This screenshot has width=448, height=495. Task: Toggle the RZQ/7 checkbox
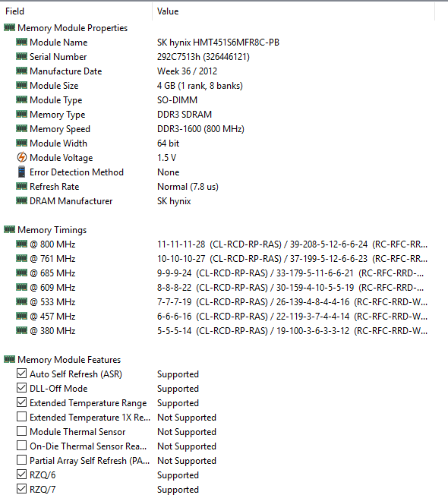click(x=21, y=489)
